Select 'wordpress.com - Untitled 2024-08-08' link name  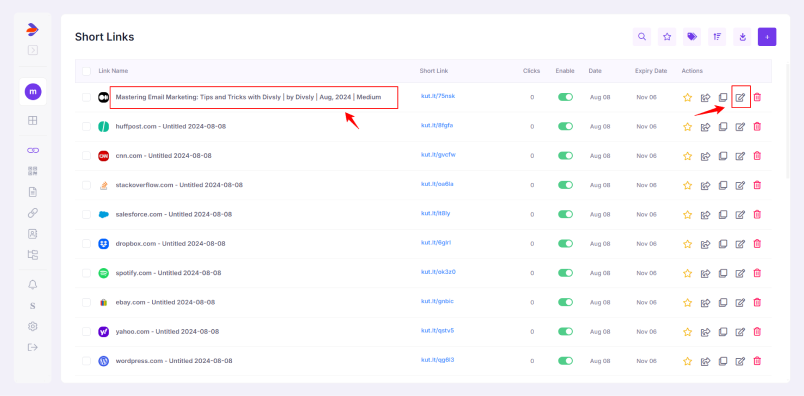(x=174, y=361)
